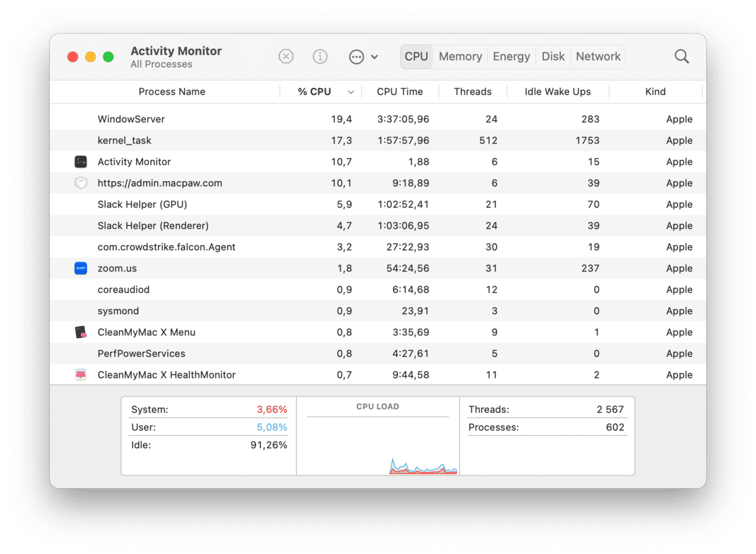The image size is (756, 554).
Task: Open the search magnifier icon
Action: [681, 57]
